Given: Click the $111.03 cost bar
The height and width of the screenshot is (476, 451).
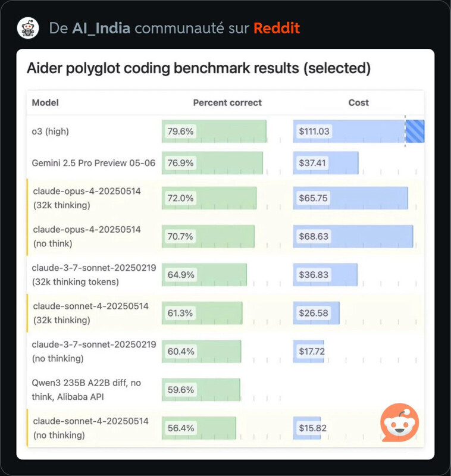Looking at the screenshot, I should click(x=357, y=131).
